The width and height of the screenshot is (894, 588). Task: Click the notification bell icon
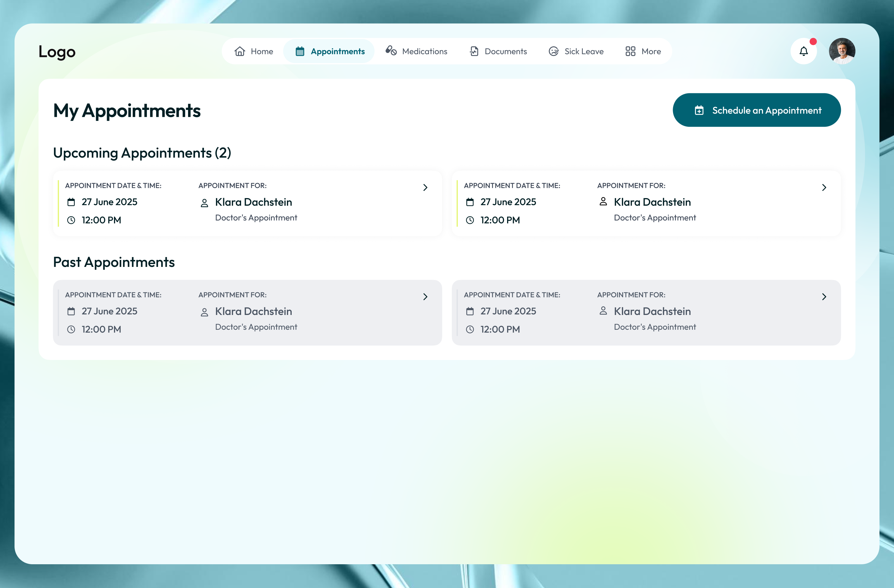(x=803, y=51)
